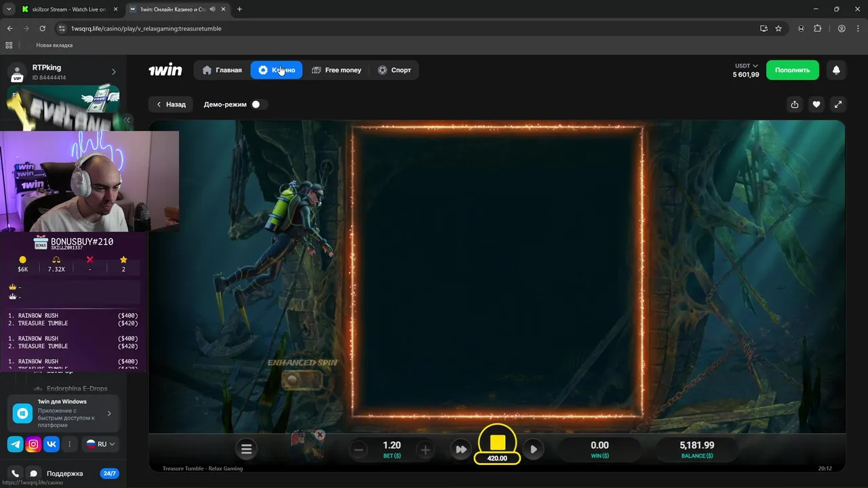The width and height of the screenshot is (868, 488).
Task: Close the small bonus feature badge
Action: (x=320, y=434)
